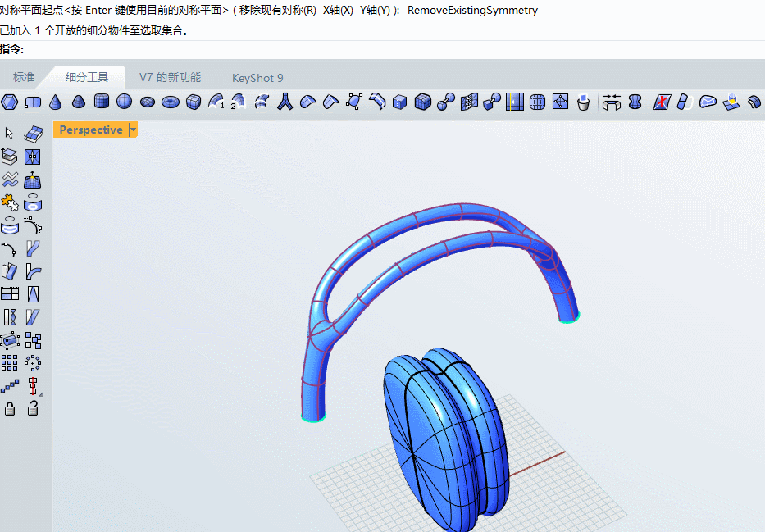Click the 指令 command input line
Image resolution: width=765 pixels, height=532 pixels.
[382, 49]
